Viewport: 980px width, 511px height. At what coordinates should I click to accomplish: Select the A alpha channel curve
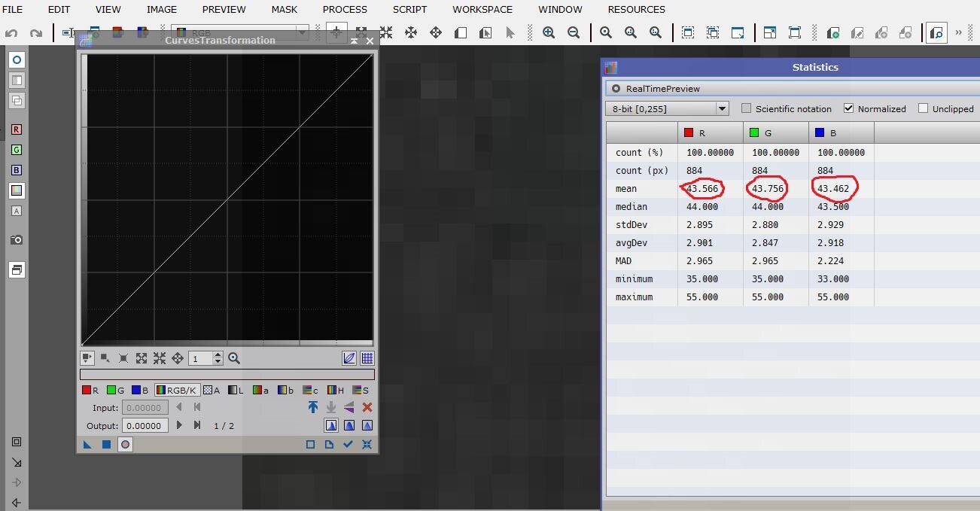point(212,390)
